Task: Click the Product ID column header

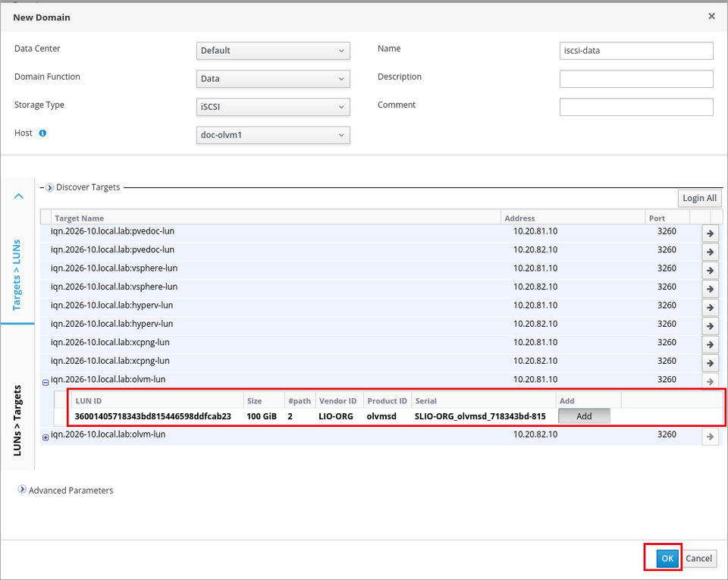Action: (x=388, y=401)
